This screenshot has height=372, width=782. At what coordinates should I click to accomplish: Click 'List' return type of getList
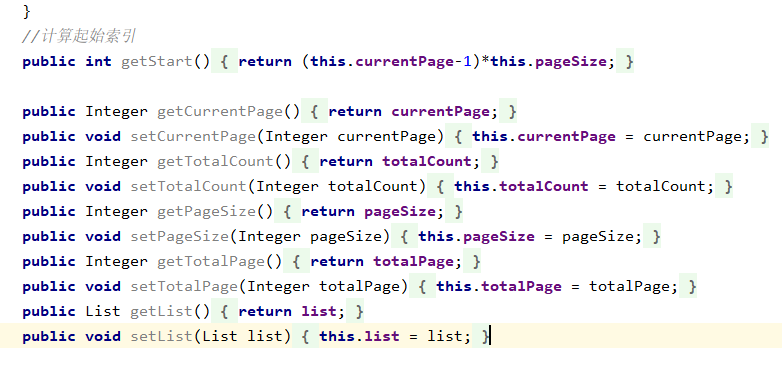point(103,311)
